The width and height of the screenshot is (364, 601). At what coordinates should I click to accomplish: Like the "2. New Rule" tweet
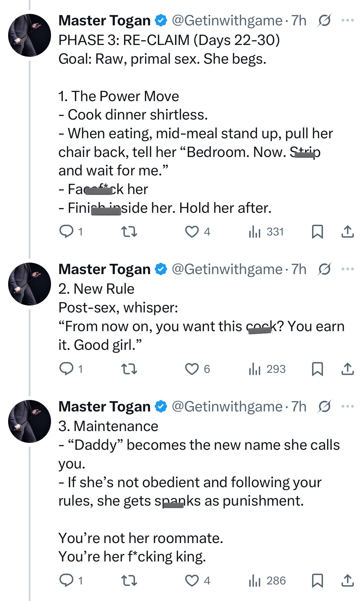192,369
